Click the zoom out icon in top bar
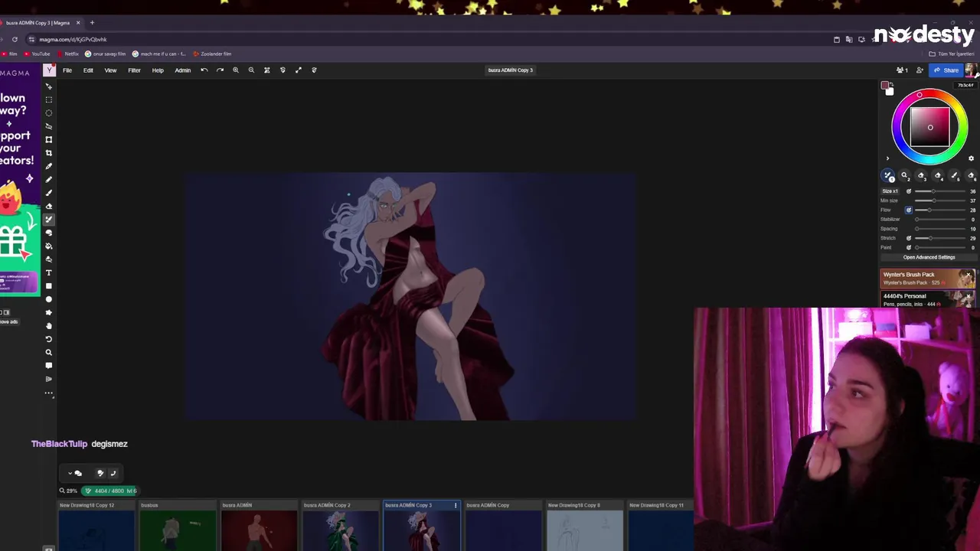This screenshot has height=551, width=980. coord(251,70)
